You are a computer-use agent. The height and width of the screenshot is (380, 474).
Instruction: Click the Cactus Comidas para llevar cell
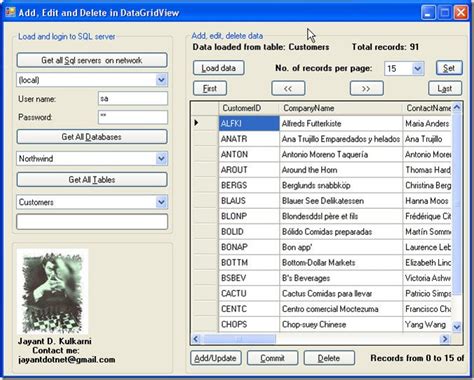[341, 293]
